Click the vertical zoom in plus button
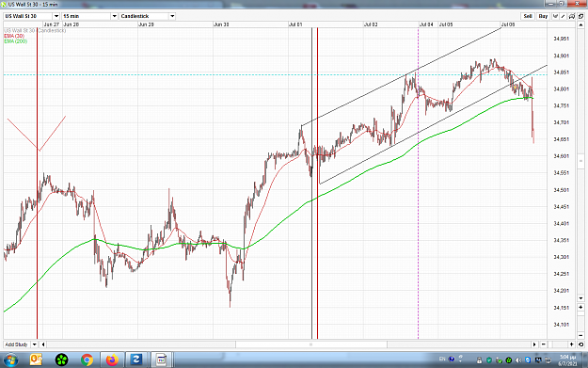This screenshot has width=588, height=368. click(x=580, y=307)
